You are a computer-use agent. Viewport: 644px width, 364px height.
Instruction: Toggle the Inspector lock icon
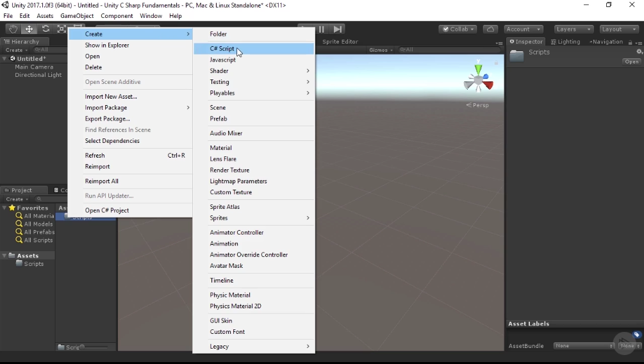point(630,42)
